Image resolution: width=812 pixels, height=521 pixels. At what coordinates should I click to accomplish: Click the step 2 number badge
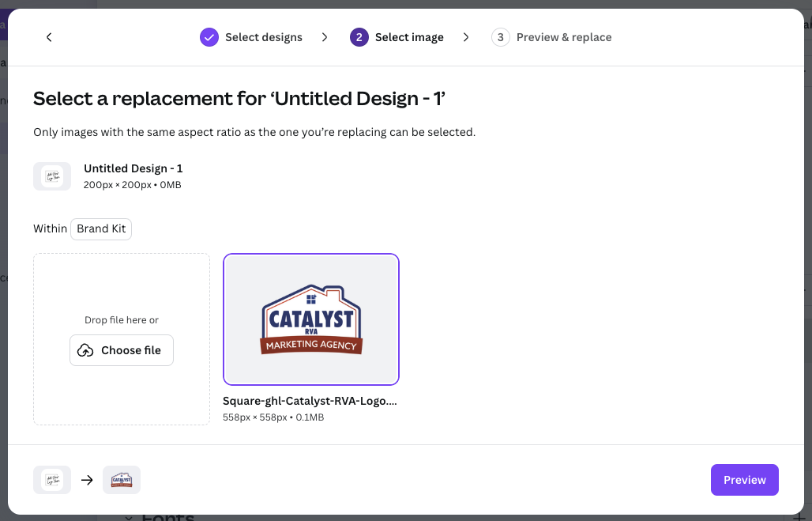359,37
